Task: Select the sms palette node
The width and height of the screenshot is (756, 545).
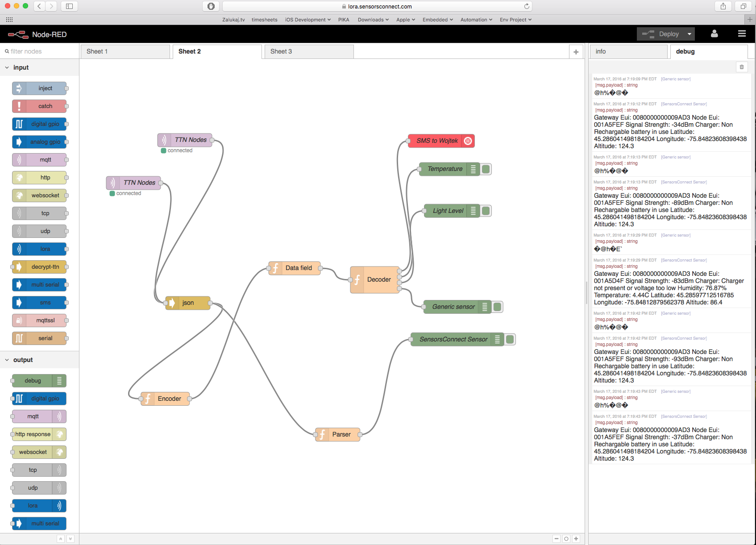Action: coord(40,303)
